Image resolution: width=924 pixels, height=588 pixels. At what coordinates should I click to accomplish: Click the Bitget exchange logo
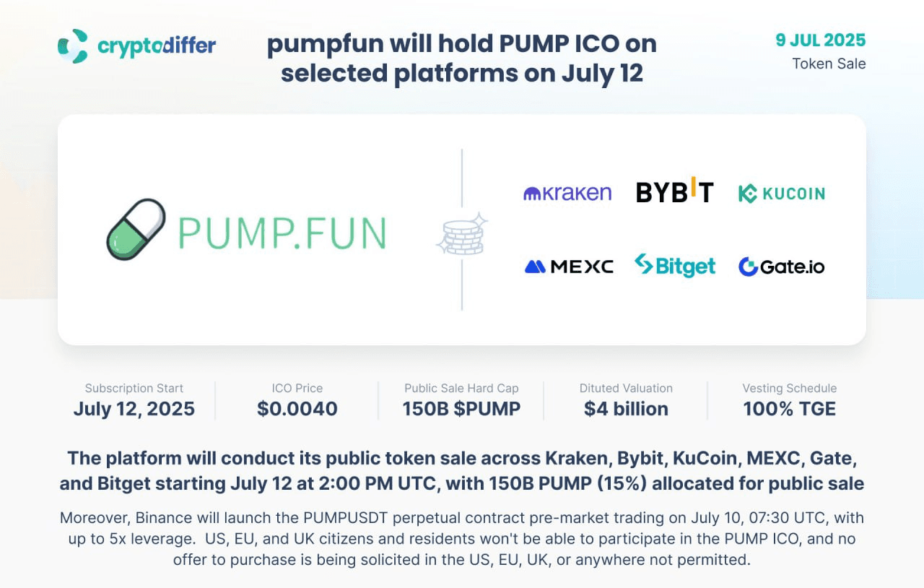[x=675, y=266]
